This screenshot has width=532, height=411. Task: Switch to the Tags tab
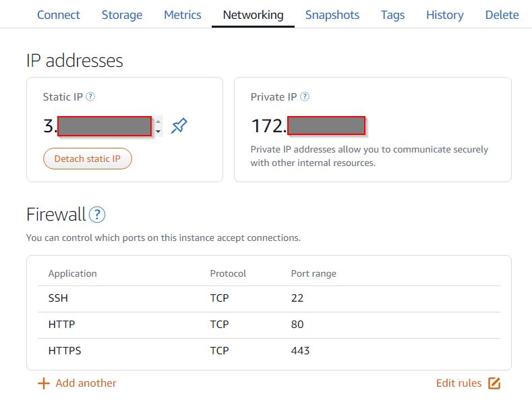pos(392,15)
